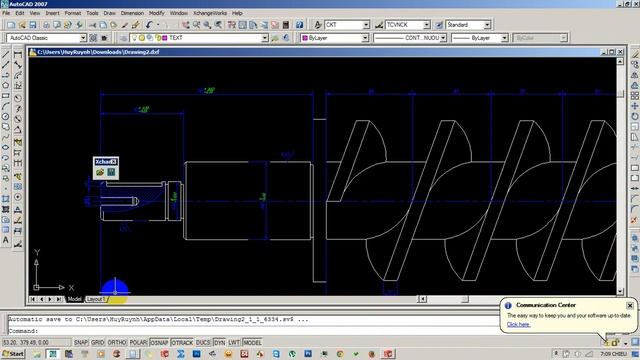Open the Draw menu

pyautogui.click(x=109, y=13)
